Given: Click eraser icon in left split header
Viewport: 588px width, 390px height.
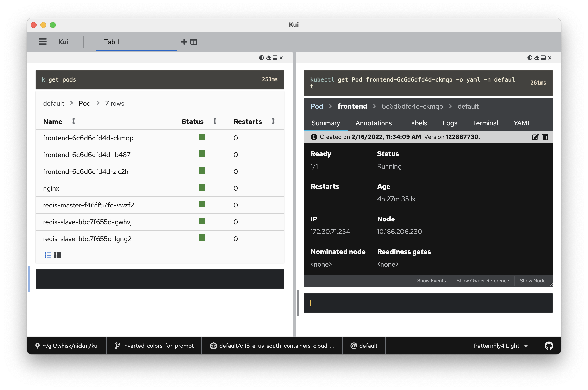Looking at the screenshot, I should click(268, 58).
